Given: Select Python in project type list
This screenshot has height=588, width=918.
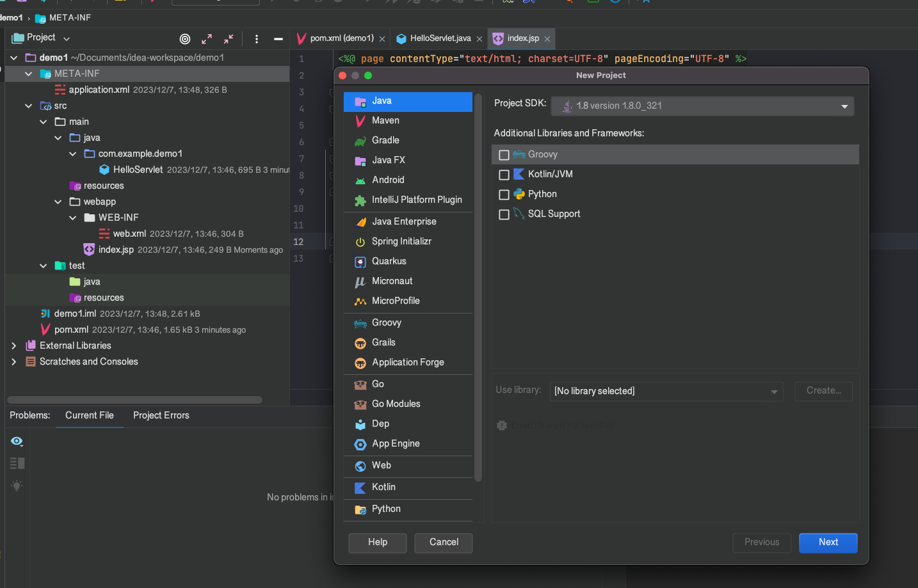Looking at the screenshot, I should click(408, 509).
